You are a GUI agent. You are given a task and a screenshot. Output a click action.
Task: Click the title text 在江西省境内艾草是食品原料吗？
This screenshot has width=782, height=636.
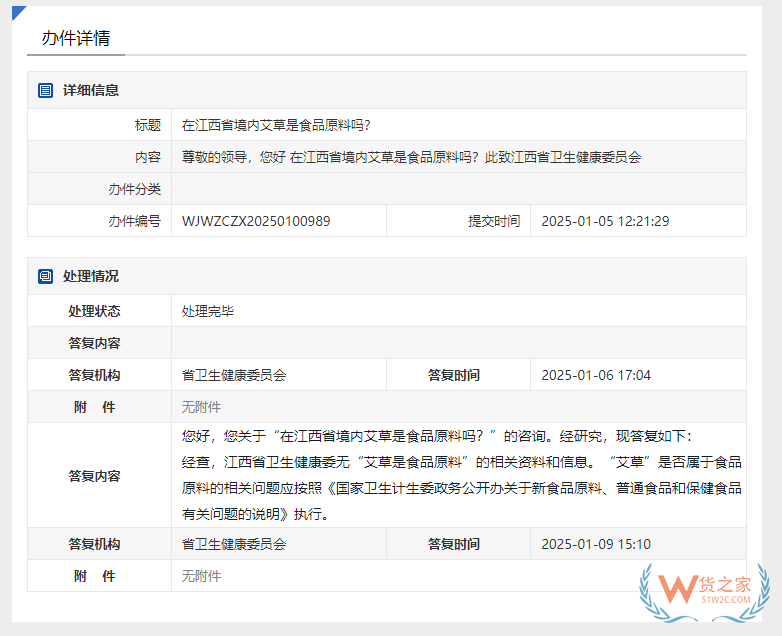pos(276,125)
